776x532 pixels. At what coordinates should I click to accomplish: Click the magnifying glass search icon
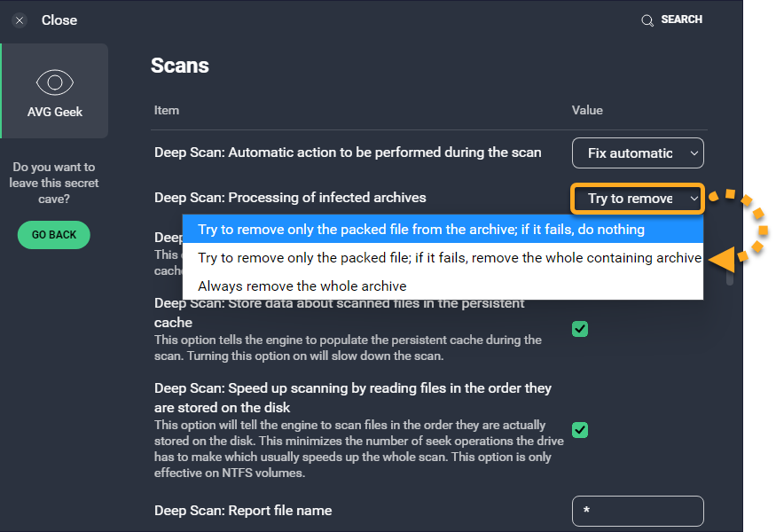pos(647,20)
